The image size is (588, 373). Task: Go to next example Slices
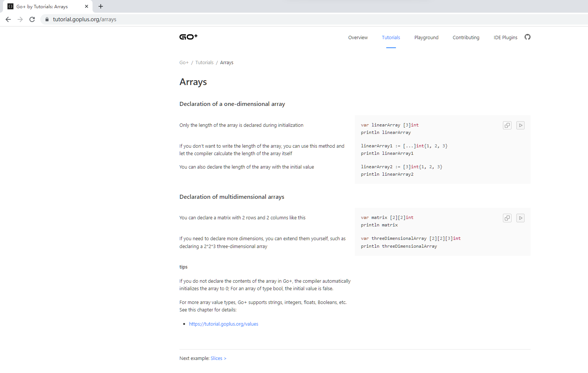218,358
